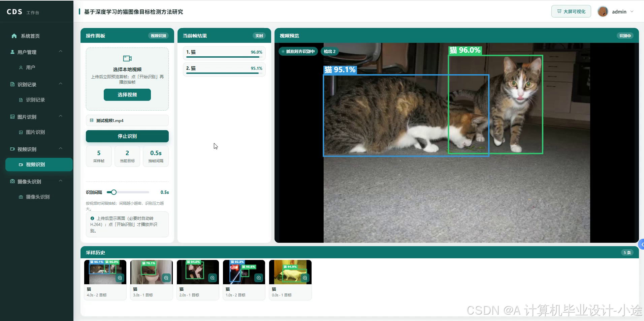Adjust the 识别间隔 slider handle
The width and height of the screenshot is (644, 321).
coord(114,192)
